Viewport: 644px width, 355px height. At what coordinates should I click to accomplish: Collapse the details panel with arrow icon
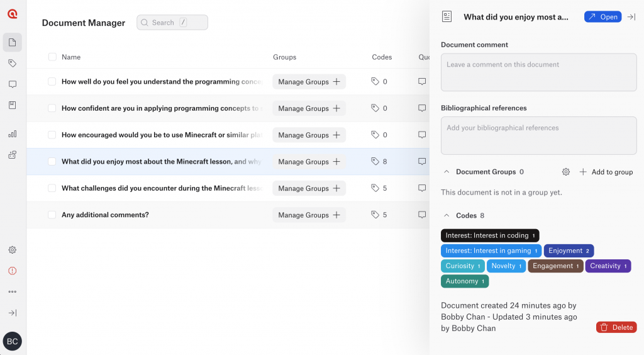pyautogui.click(x=631, y=17)
